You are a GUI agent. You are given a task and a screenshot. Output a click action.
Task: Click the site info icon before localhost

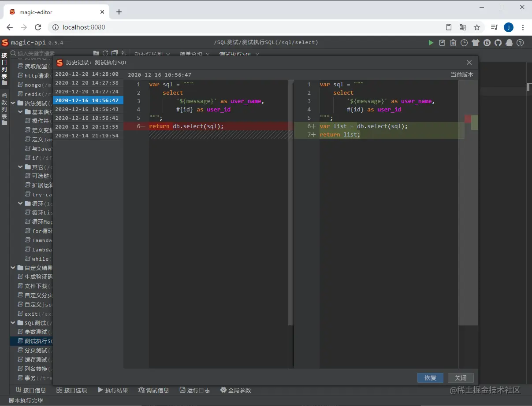[56, 27]
